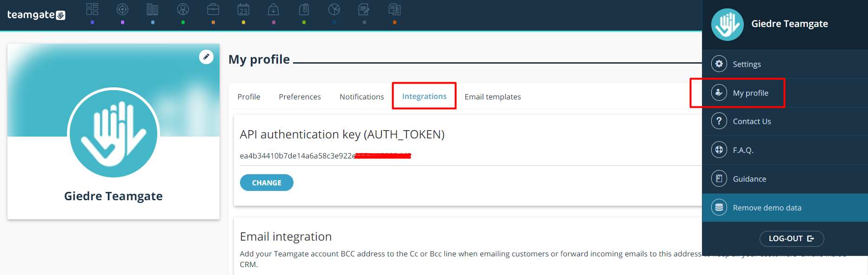Open the Leads target icon in top navigation
Viewport: 868px width, 275px height.
tap(122, 9)
